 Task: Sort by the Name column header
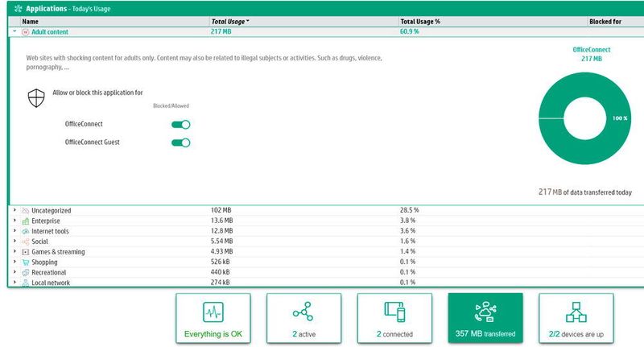(114, 22)
